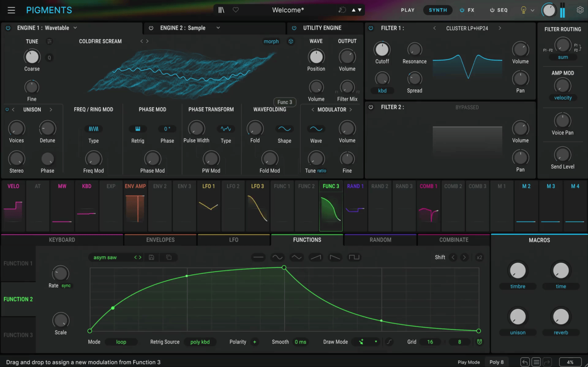Click the Phase Mod Retrig keyboard icon

pyautogui.click(x=138, y=129)
